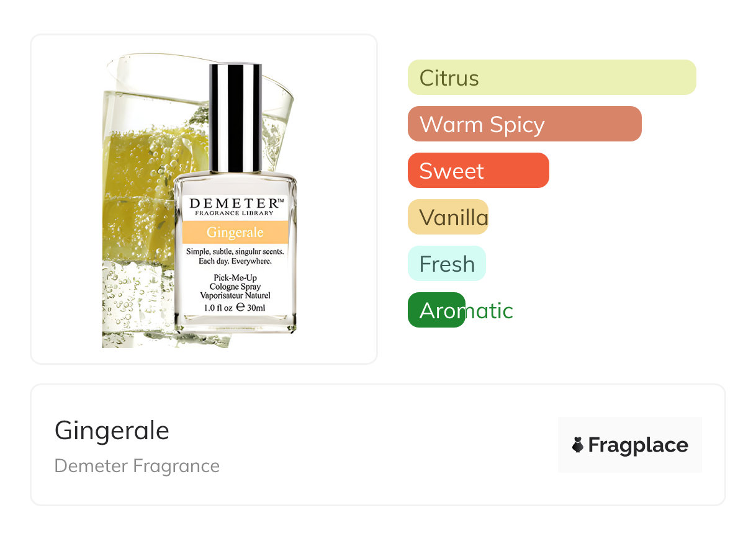Click the 'Pick-Me-Up Cologne Spray' text on the bottle

tap(235, 282)
